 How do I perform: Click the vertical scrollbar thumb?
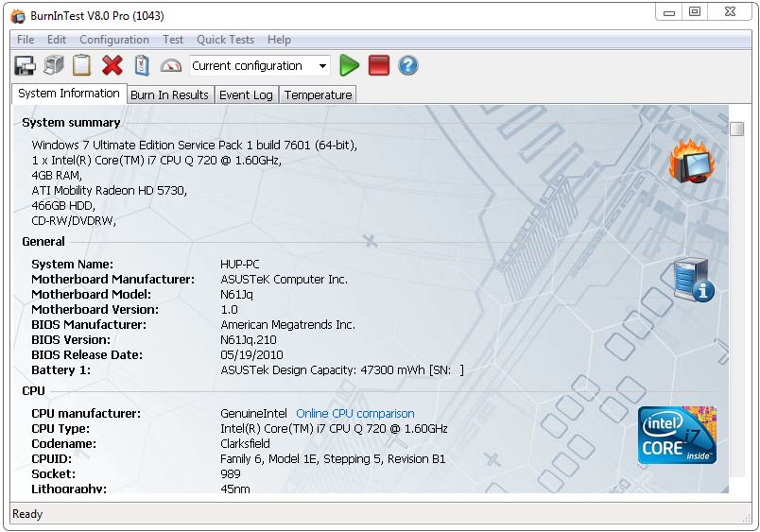tap(736, 129)
